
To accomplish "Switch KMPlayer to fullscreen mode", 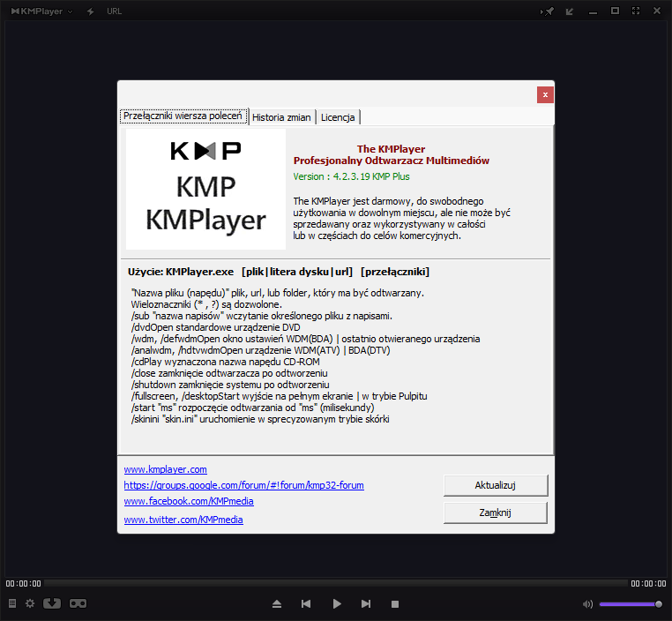I will [x=636, y=11].
